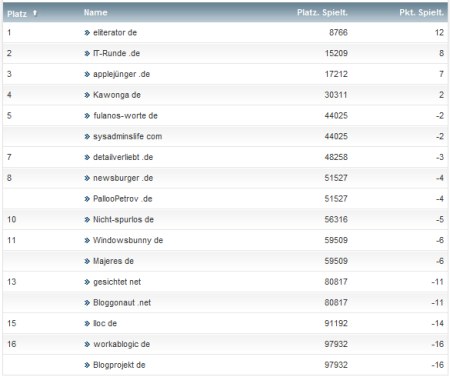This screenshot has height=377, width=450.
Task: Select the points value -3 for detailverliebt
Action: point(440,157)
